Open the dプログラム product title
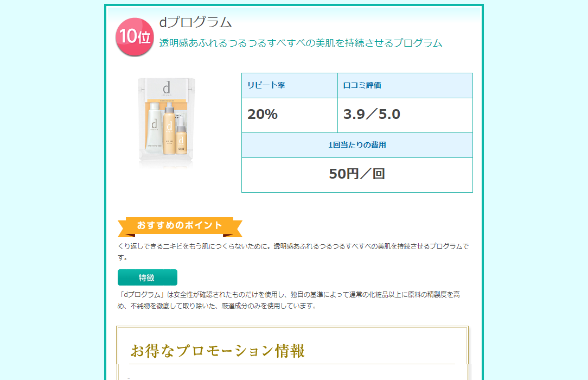This screenshot has height=380, width=588. click(195, 22)
